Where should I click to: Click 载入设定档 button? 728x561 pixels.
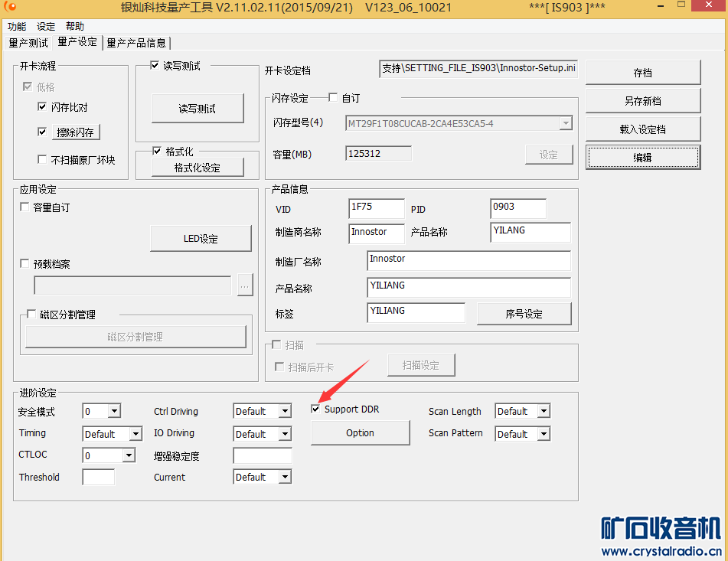643,129
